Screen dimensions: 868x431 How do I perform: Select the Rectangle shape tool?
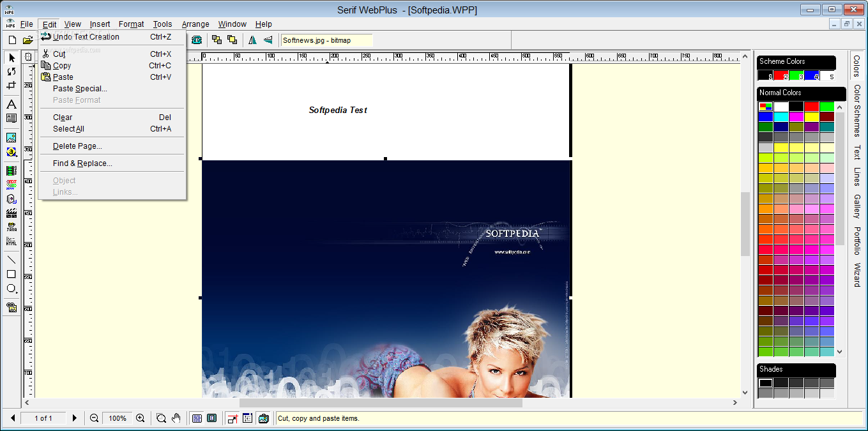pyautogui.click(x=11, y=274)
